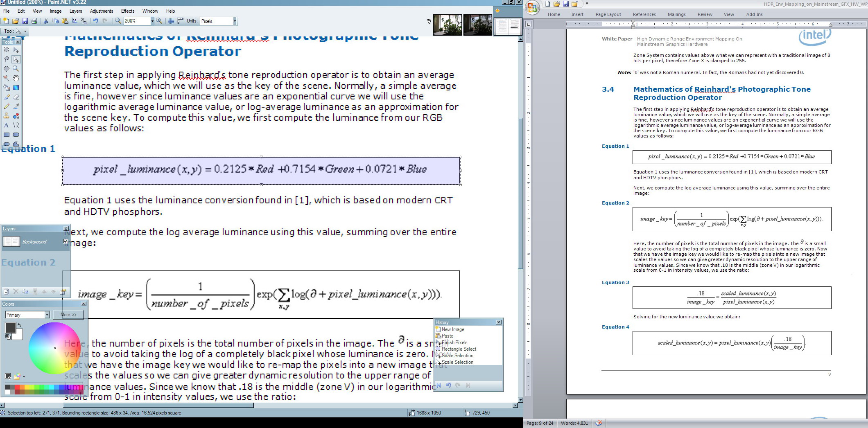The image size is (868, 428).
Task: Toggle the rulers icon
Action: click(181, 21)
